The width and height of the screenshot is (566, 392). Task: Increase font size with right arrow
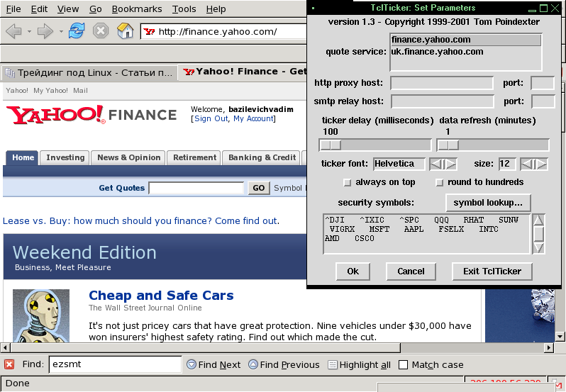click(541, 164)
